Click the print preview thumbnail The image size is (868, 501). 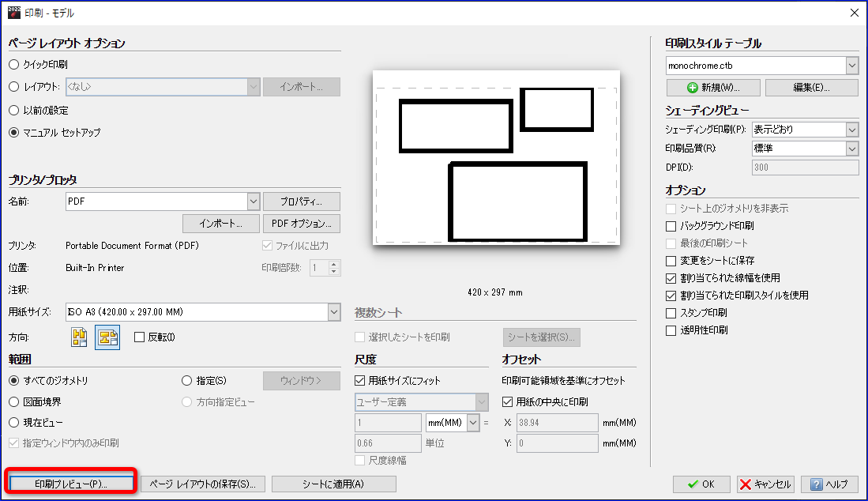[496, 157]
